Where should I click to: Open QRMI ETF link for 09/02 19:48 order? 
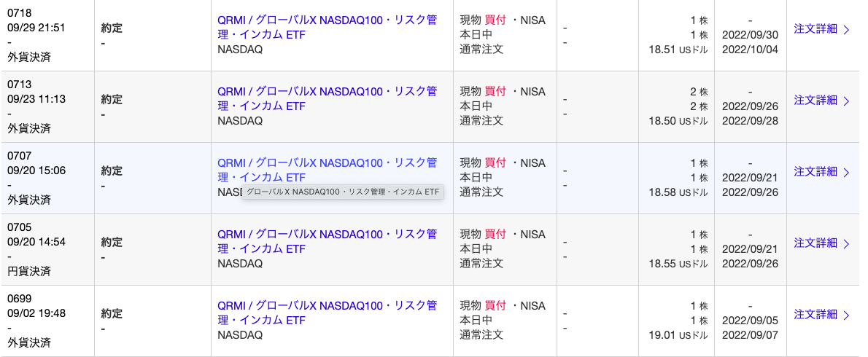click(x=328, y=313)
